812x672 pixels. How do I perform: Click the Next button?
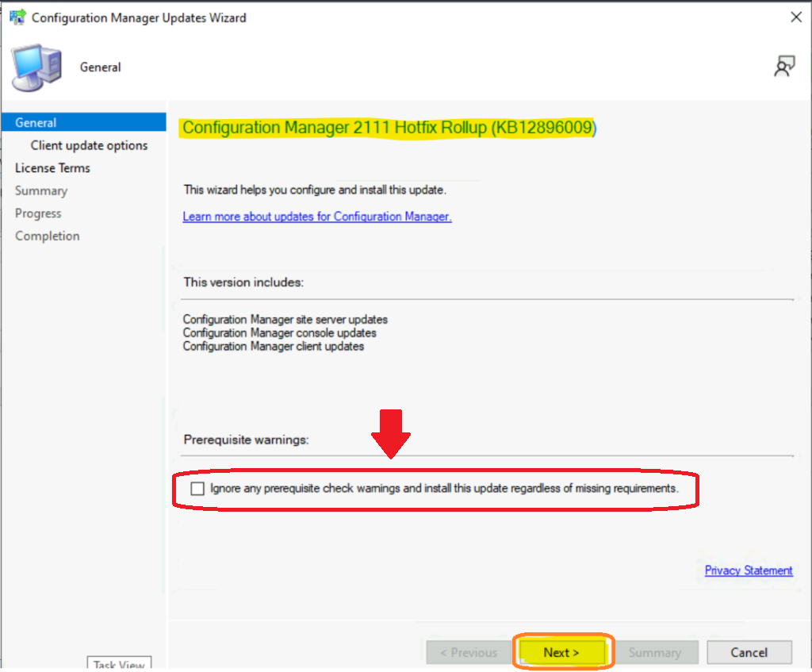562,652
